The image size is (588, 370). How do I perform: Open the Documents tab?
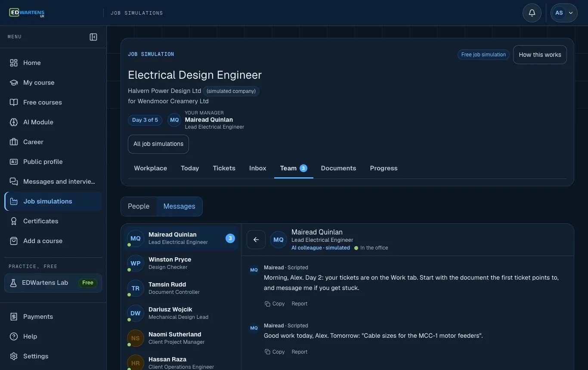pos(338,168)
